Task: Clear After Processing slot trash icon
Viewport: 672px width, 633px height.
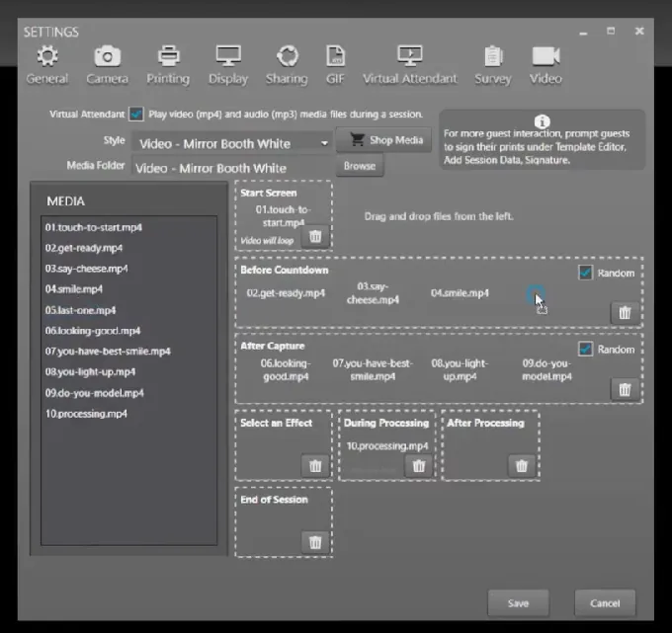Action: click(x=522, y=465)
